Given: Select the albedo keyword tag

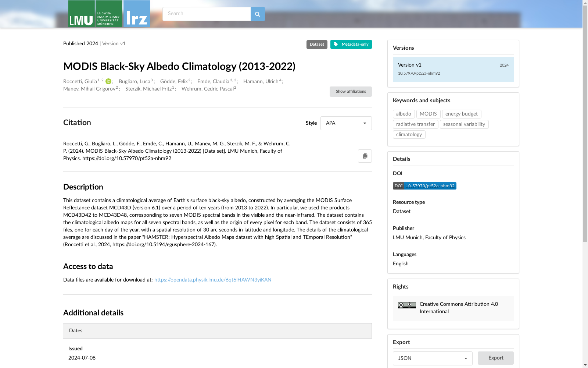Looking at the screenshot, I should click(404, 114).
